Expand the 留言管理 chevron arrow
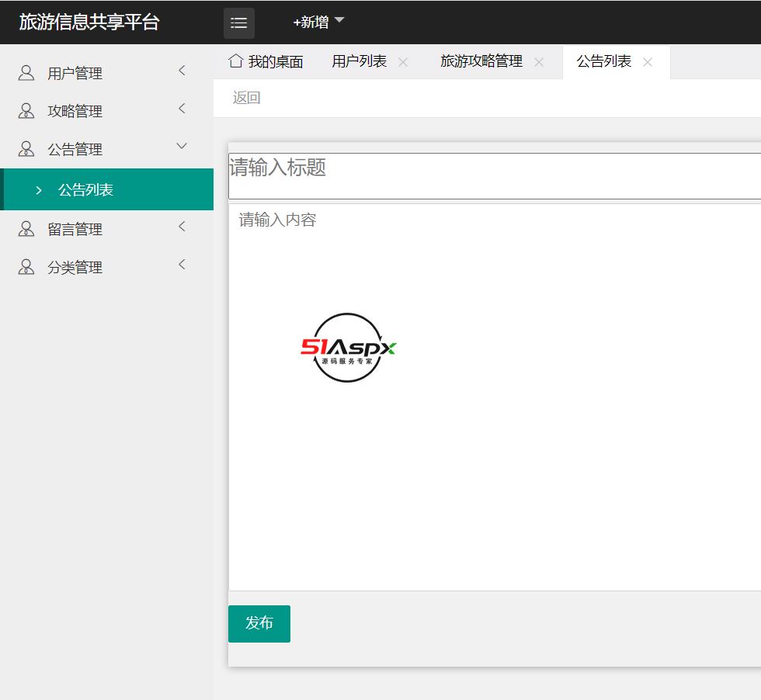 182,227
